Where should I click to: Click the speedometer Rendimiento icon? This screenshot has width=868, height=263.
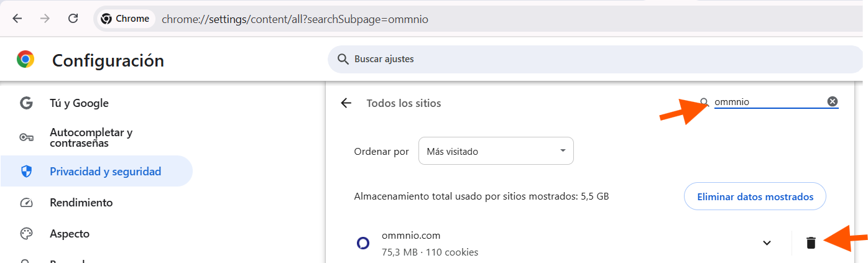click(26, 203)
